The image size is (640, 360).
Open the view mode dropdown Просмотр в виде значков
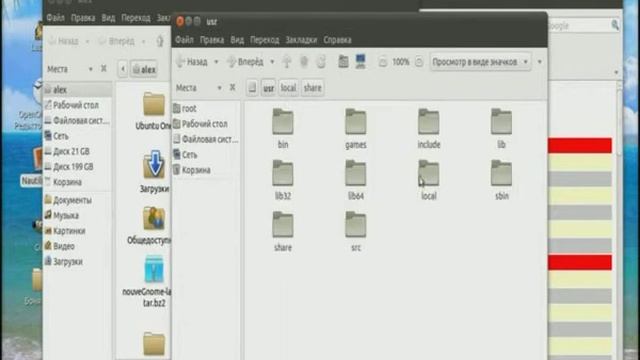(480, 62)
